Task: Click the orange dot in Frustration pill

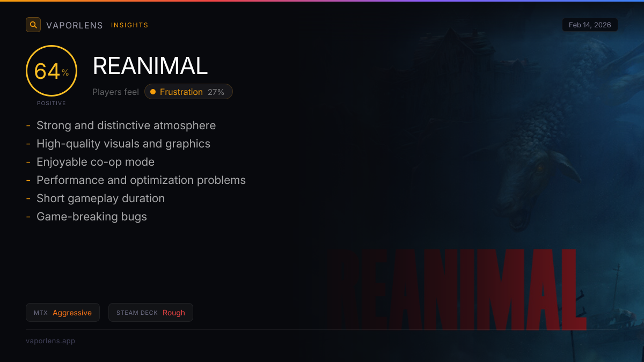Action: [x=153, y=92]
